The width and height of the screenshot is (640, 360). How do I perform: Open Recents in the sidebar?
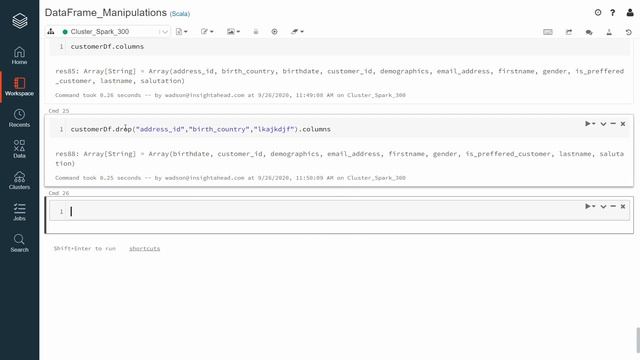click(x=19, y=118)
